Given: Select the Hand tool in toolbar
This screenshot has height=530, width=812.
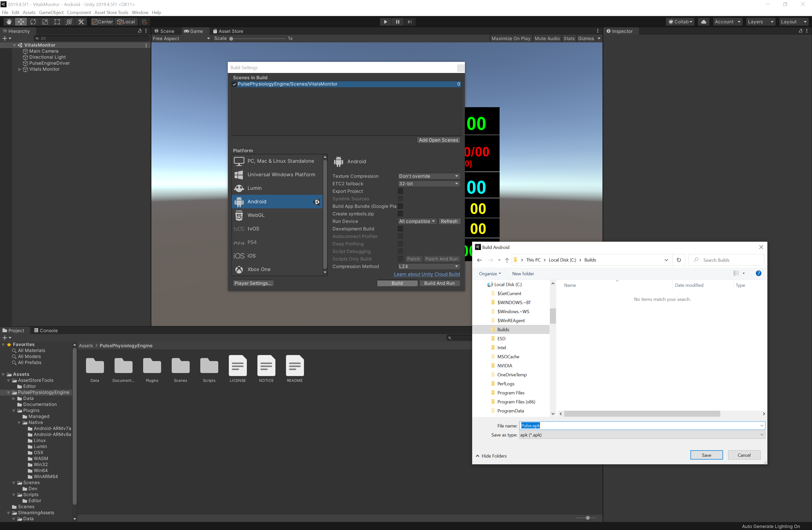Looking at the screenshot, I should click(x=9, y=22).
